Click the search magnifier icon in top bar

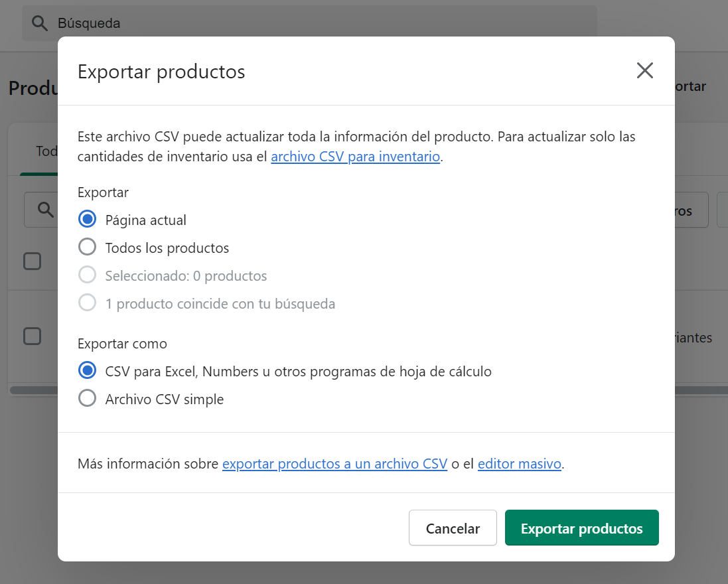pos(40,23)
